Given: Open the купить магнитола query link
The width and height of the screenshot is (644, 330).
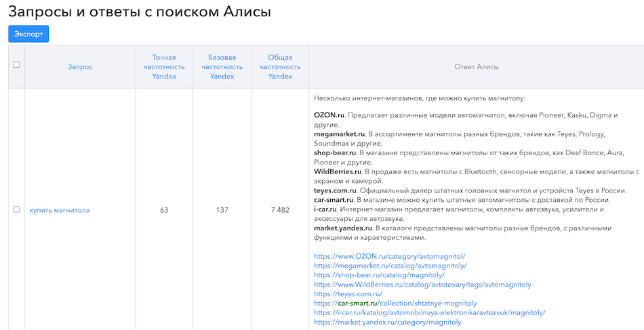Looking at the screenshot, I should tap(60, 210).
